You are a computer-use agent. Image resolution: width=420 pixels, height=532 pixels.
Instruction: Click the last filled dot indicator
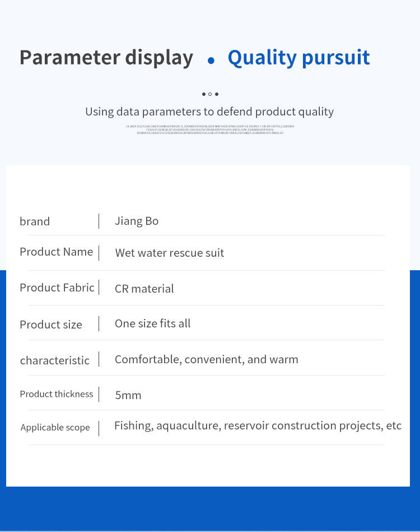(x=217, y=94)
